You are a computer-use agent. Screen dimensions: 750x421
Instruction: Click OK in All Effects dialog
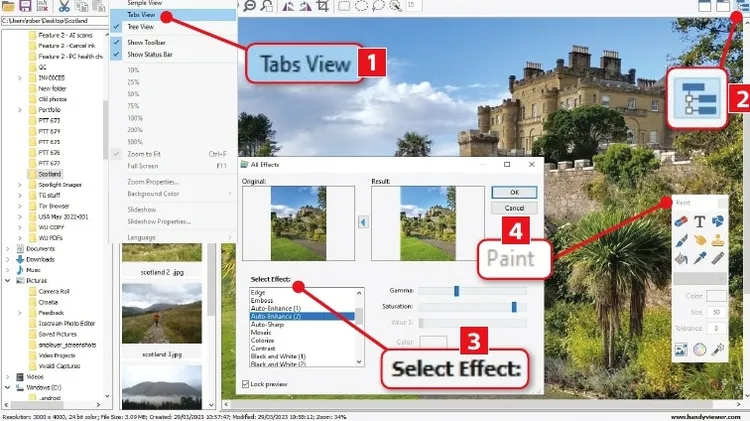pos(514,192)
